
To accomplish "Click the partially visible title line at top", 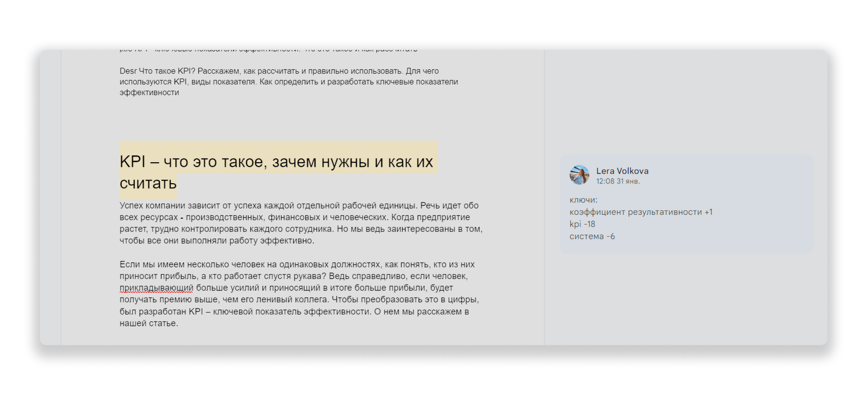I will pyautogui.click(x=268, y=51).
